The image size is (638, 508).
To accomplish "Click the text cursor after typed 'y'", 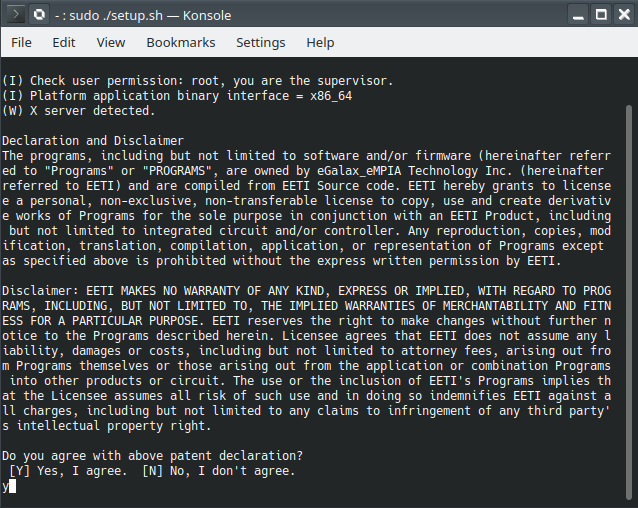I will point(13,486).
